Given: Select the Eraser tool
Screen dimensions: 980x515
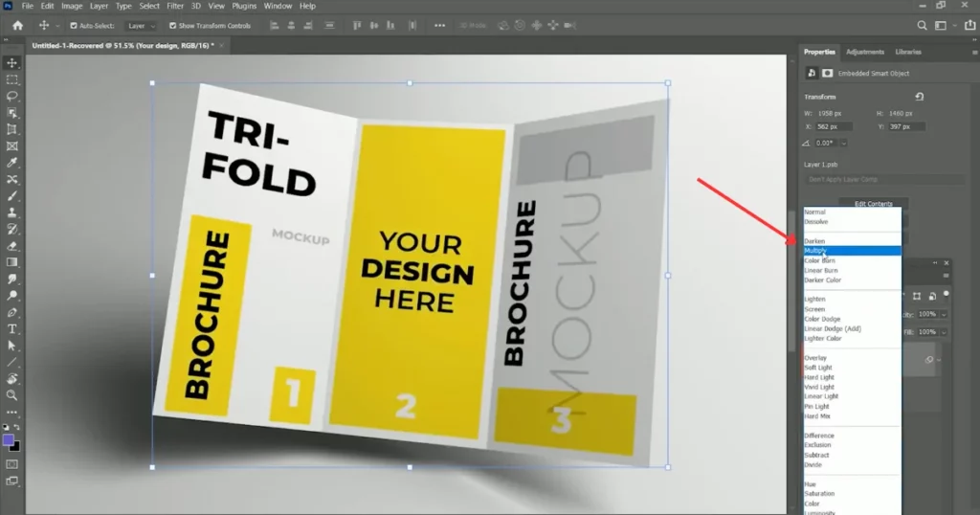Looking at the screenshot, I should (x=11, y=246).
